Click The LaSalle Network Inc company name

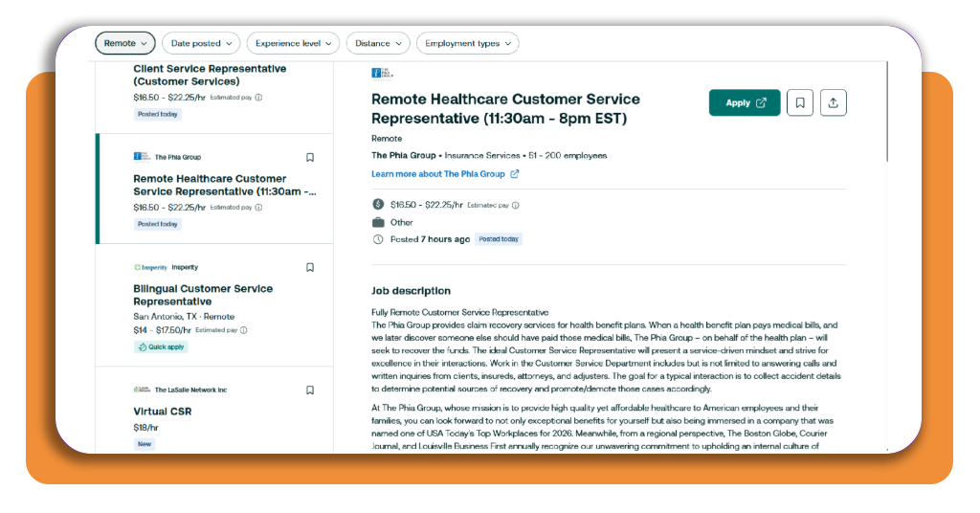[190, 390]
